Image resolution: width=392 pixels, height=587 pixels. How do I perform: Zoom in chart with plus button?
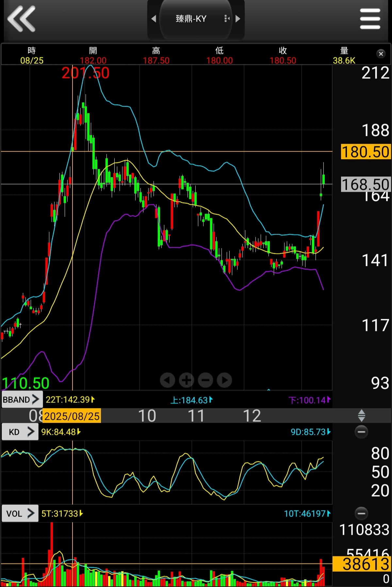[x=187, y=380]
